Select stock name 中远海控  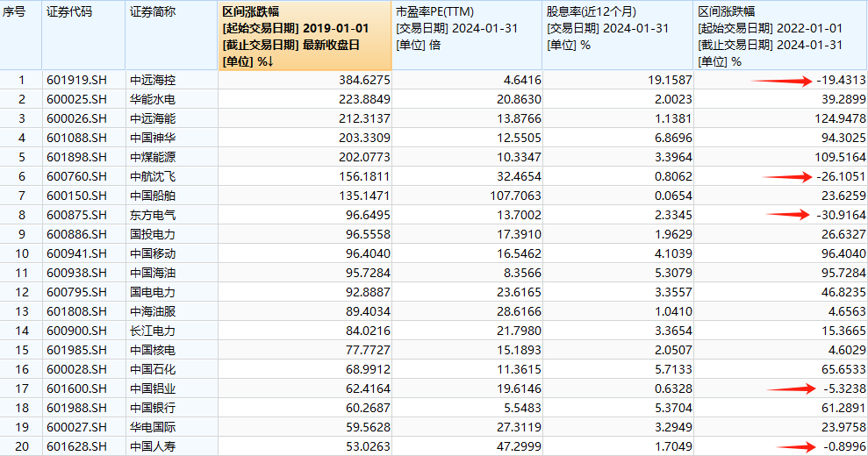pyautogui.click(x=153, y=81)
